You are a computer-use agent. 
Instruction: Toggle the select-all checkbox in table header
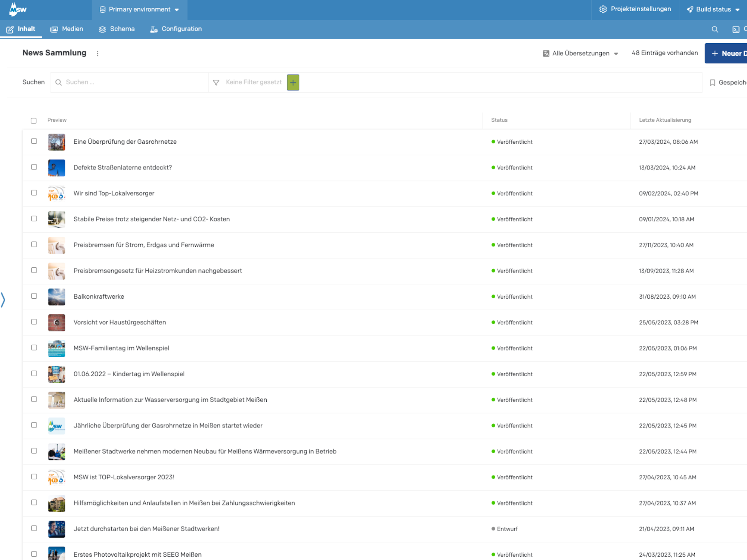[x=34, y=121]
